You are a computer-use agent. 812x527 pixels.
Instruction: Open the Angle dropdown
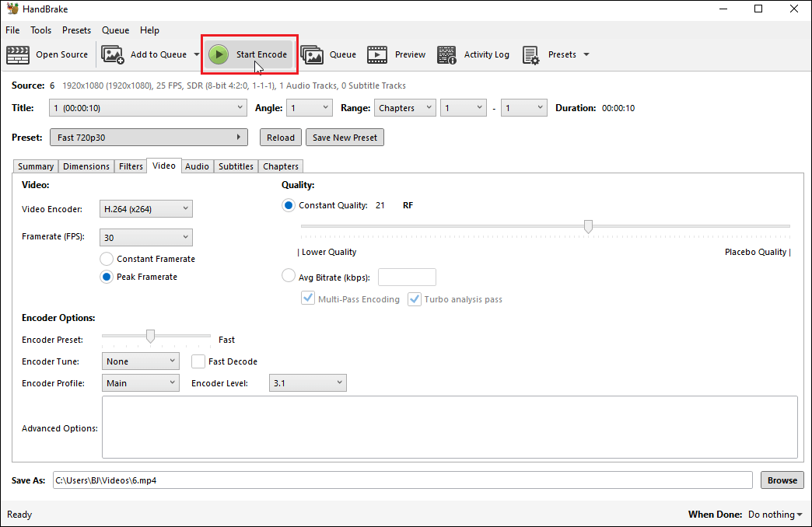309,108
